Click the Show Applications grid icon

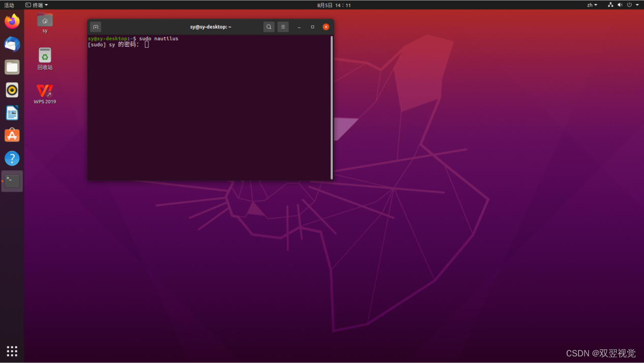pyautogui.click(x=12, y=351)
